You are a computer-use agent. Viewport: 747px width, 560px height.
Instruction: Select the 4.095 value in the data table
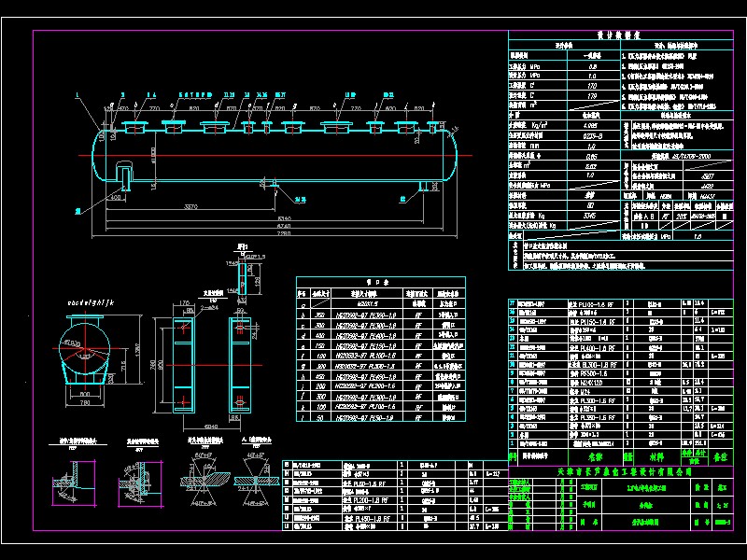click(x=591, y=123)
